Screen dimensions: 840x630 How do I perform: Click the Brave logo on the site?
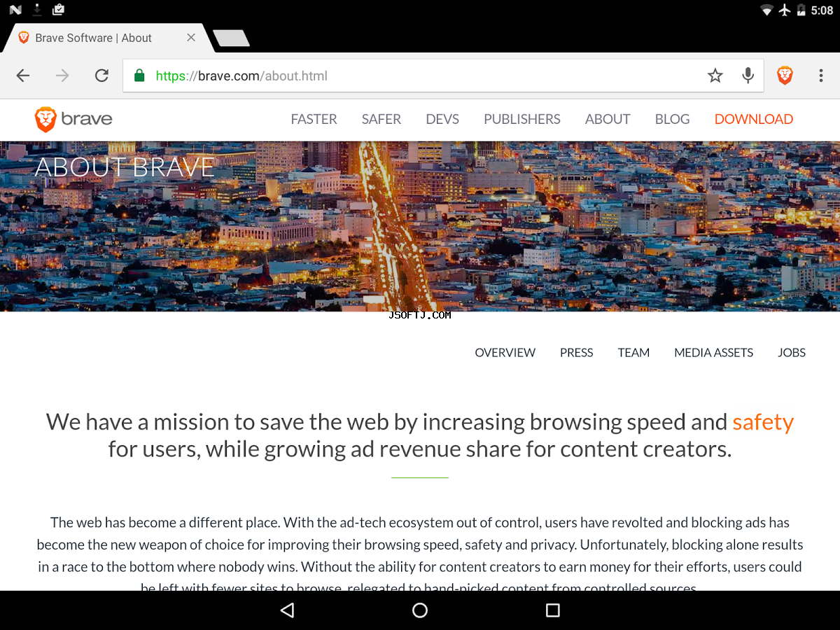(x=73, y=119)
